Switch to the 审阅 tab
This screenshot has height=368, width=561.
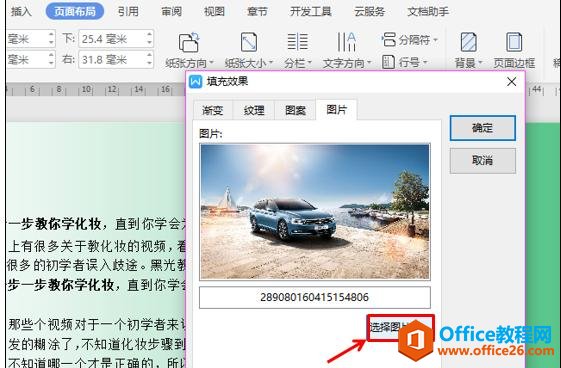tap(171, 12)
